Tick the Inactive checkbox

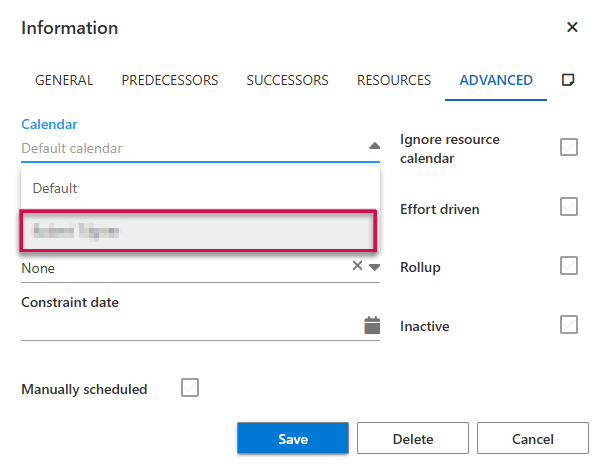[x=569, y=325]
